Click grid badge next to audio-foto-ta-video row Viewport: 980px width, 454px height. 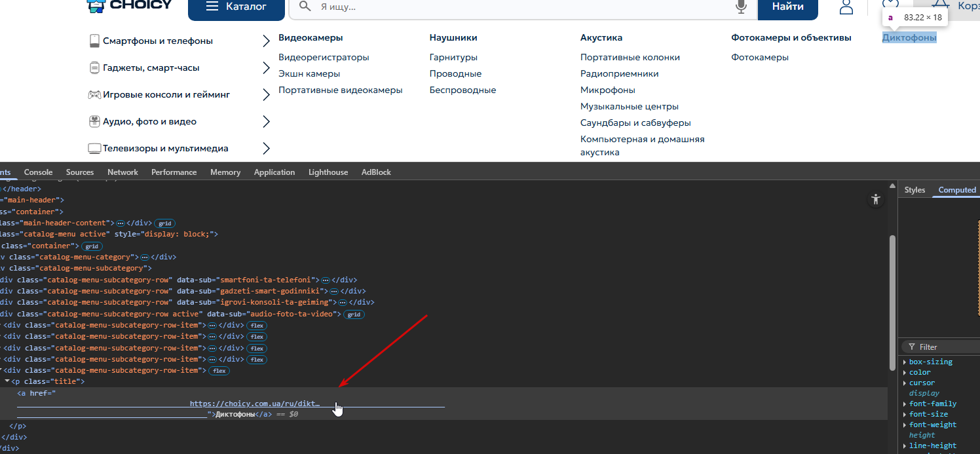[354, 314]
